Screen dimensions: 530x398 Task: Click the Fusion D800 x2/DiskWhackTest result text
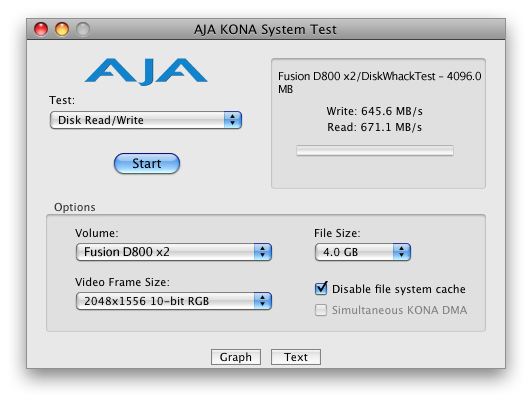tap(379, 83)
